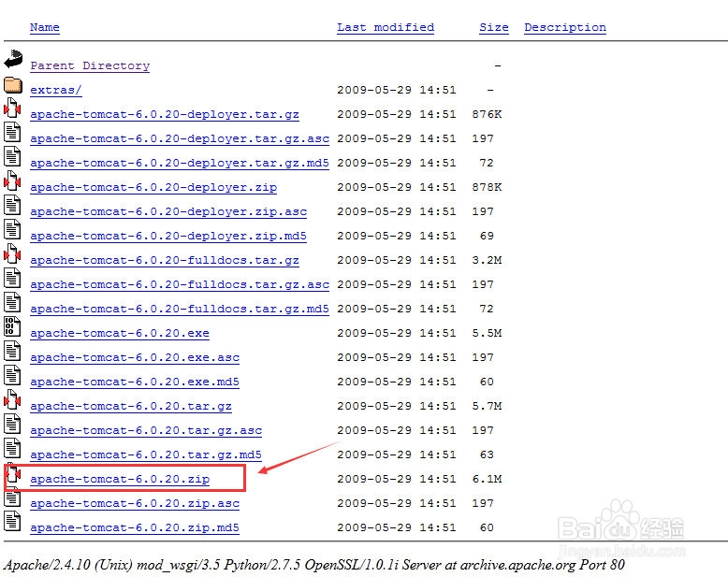Click the archive icon beside fulldocs.tar.gz

[12, 253]
